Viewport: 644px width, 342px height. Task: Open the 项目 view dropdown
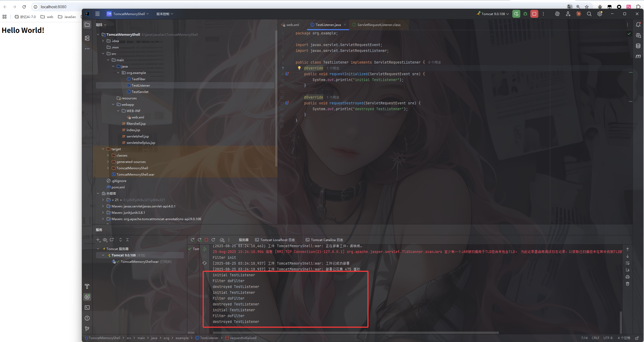tap(101, 25)
